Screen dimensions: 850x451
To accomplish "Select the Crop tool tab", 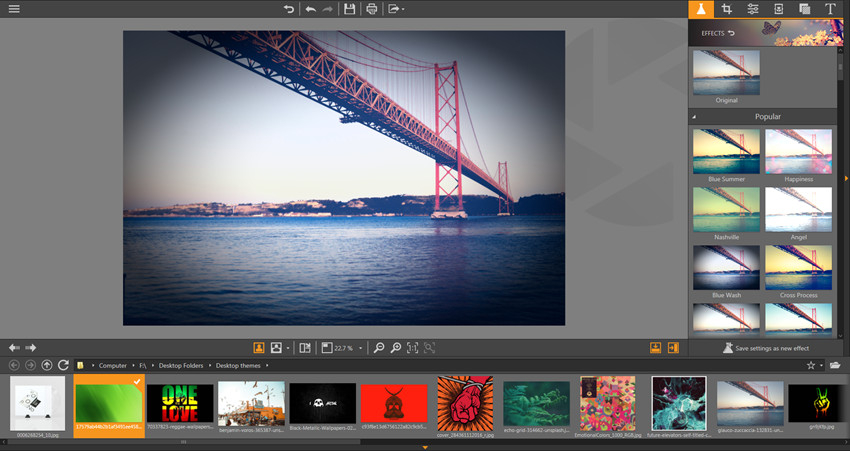I will [726, 9].
